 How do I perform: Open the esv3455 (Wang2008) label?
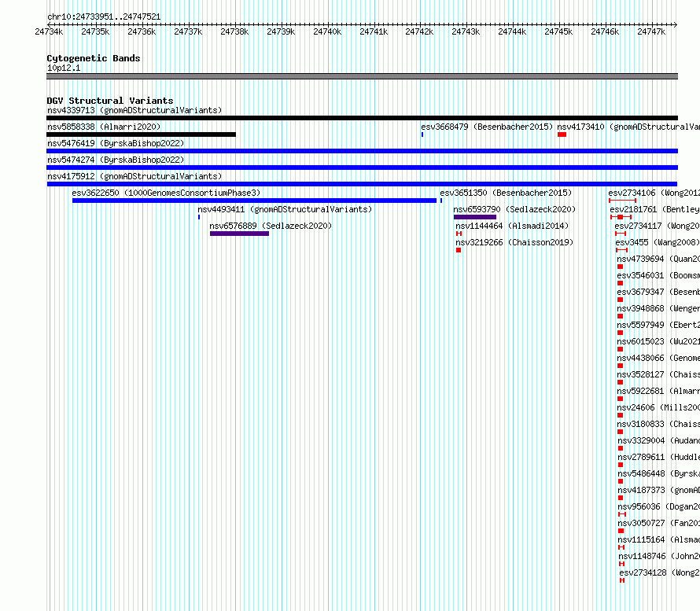(x=658, y=242)
